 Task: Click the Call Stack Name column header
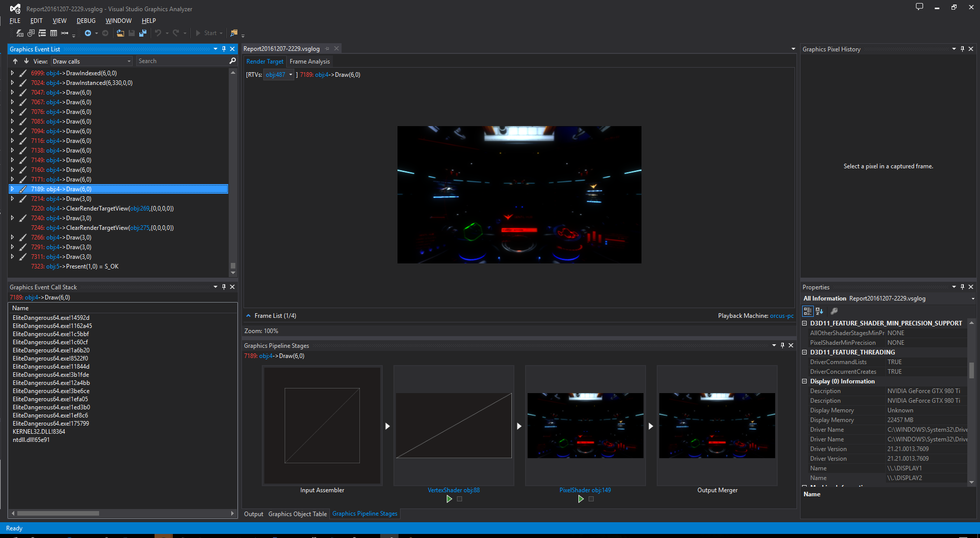click(122, 308)
